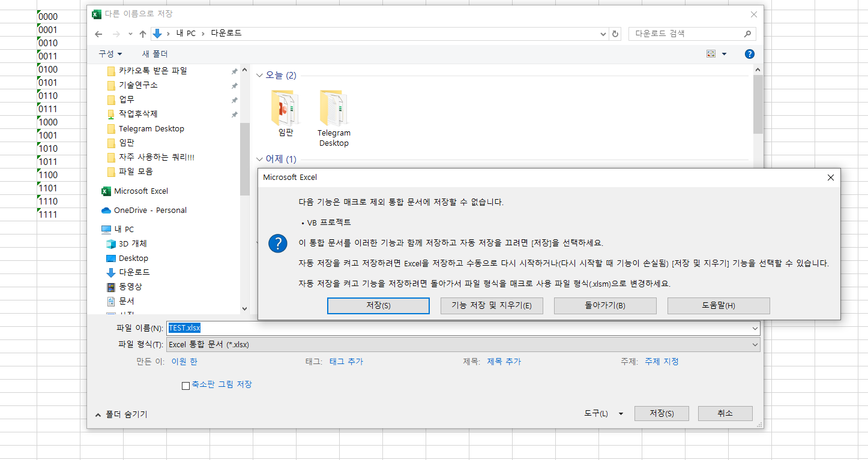This screenshot has height=460, width=868.
Task: Choose 기능 저장 및 지우기 button
Action: (x=492, y=306)
